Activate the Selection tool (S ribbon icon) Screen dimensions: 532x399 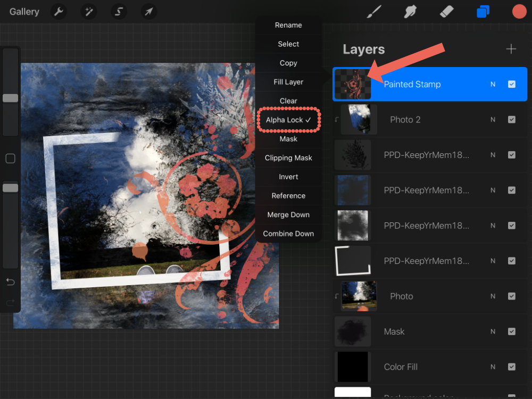pyautogui.click(x=119, y=12)
